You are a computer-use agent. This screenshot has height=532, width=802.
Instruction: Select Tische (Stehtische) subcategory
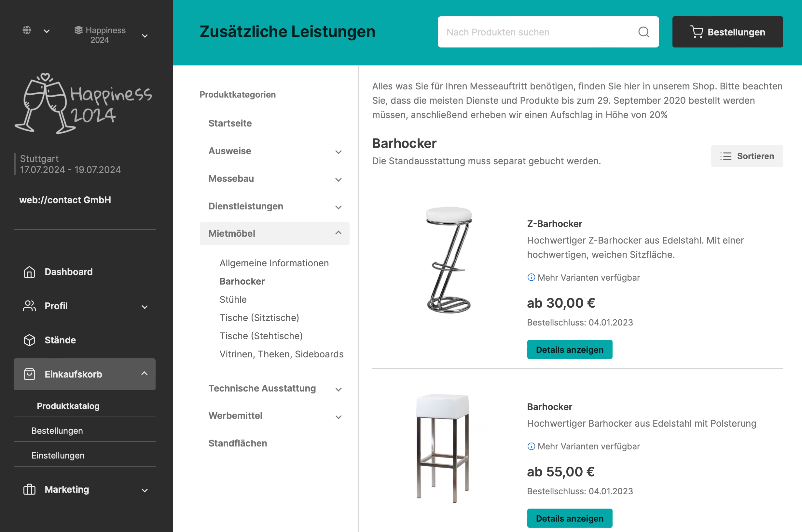pos(261,336)
